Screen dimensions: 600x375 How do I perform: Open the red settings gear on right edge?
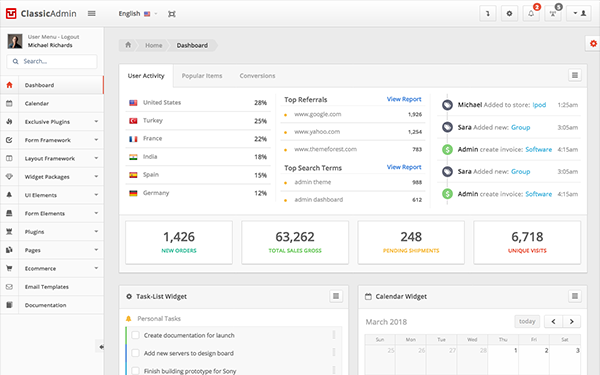point(593,44)
